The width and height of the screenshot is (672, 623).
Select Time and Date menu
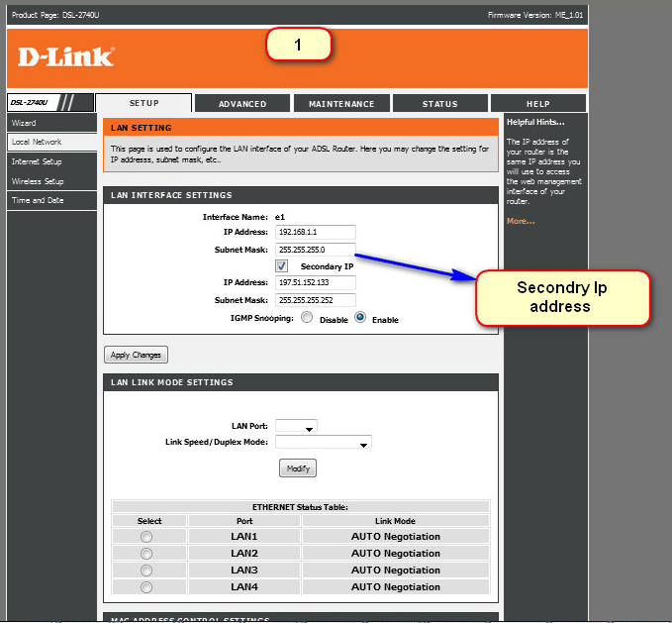38,200
